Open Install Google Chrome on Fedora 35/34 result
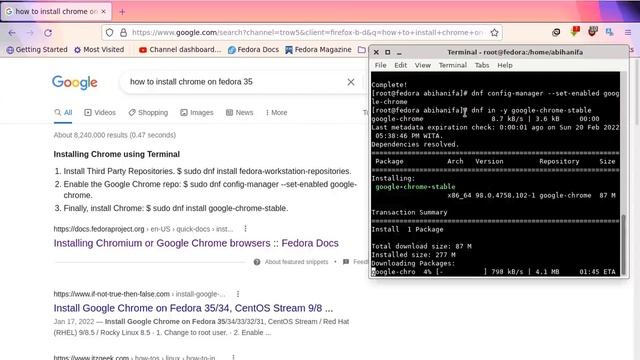 click(x=193, y=308)
